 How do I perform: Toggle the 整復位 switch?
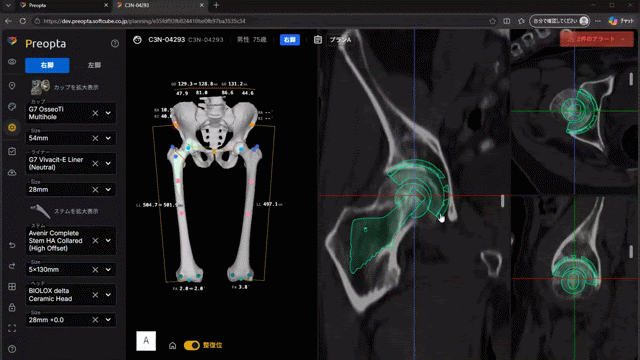click(x=191, y=345)
